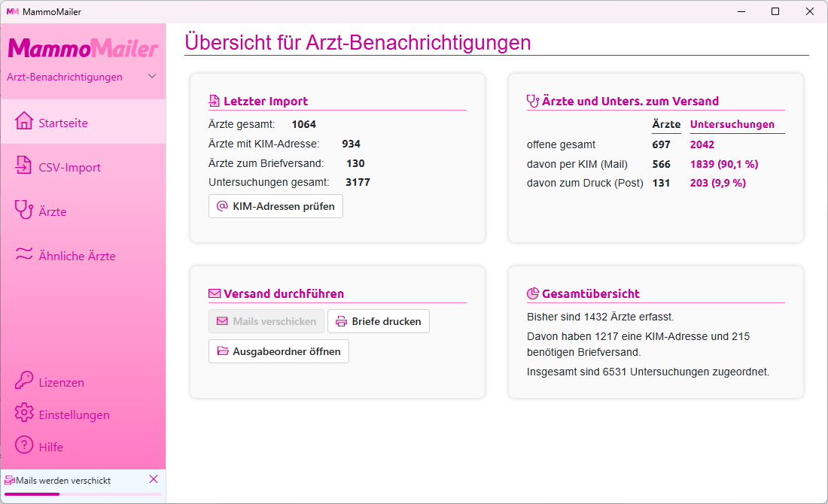This screenshot has width=828, height=504.
Task: Click the house icon next to Startseite
Action: point(24,121)
